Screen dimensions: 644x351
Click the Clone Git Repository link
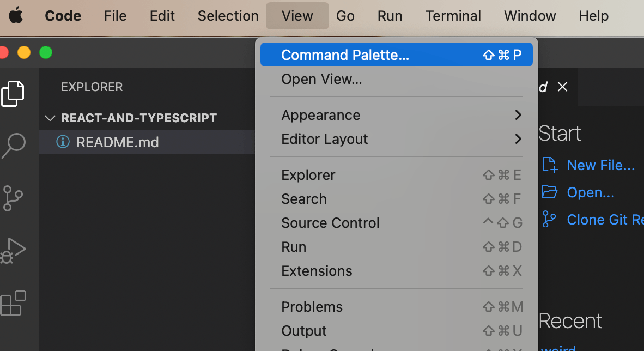coord(605,220)
